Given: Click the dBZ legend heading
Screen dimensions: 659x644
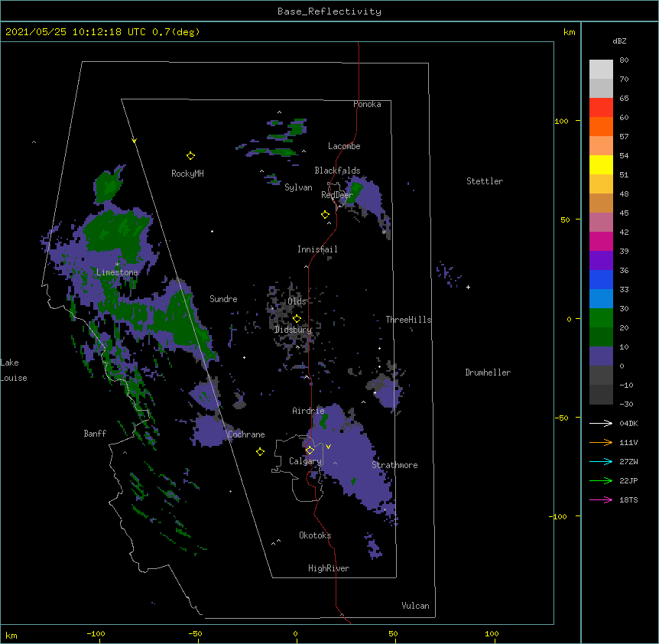Looking at the screenshot, I should coord(619,41).
